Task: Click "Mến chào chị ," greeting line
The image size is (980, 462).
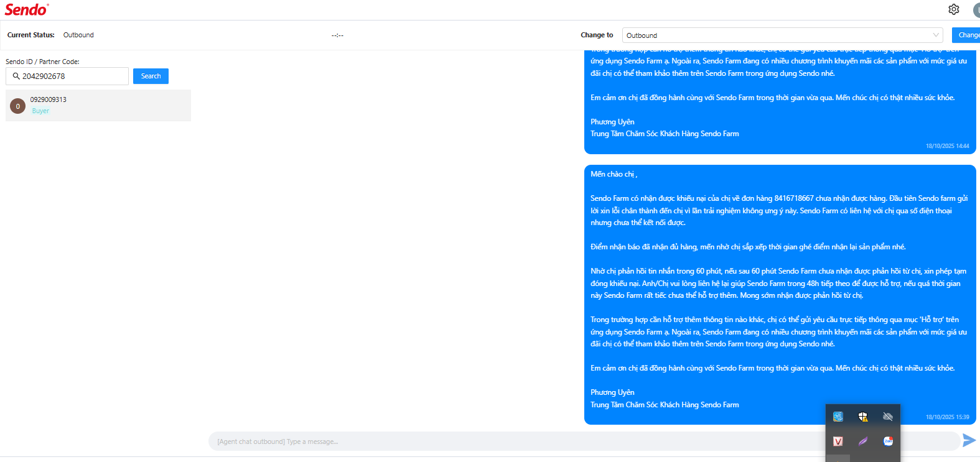Action: coord(614,174)
